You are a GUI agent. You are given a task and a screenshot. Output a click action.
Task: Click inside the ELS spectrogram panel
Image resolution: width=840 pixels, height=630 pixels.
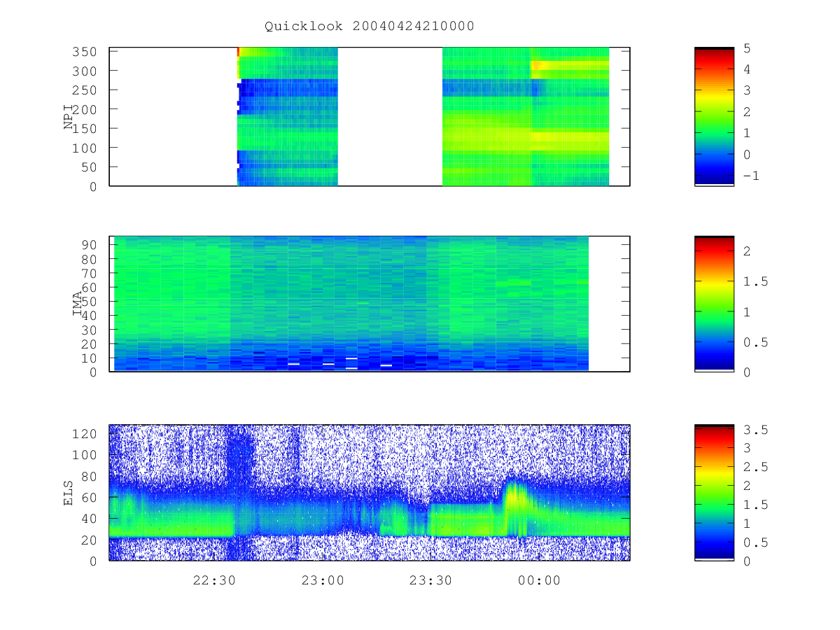click(370, 492)
